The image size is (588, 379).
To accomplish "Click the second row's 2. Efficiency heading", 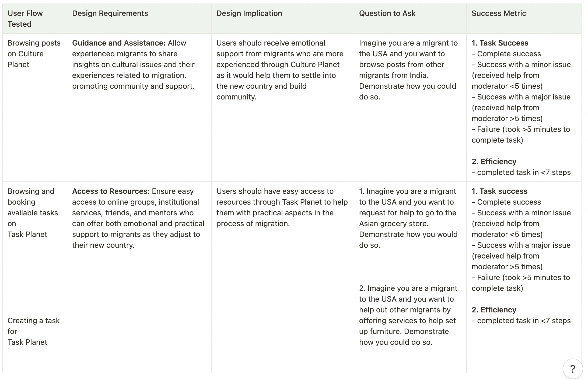I will (x=494, y=310).
